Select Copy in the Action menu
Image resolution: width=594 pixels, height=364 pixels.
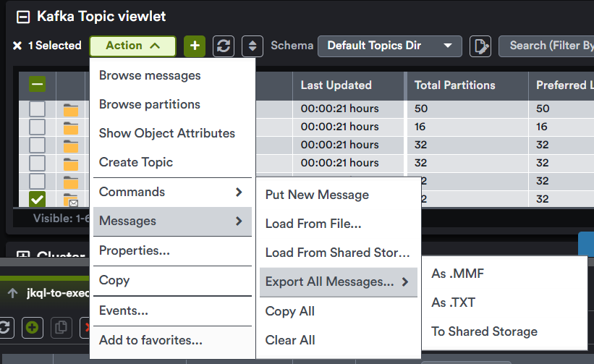172,281
